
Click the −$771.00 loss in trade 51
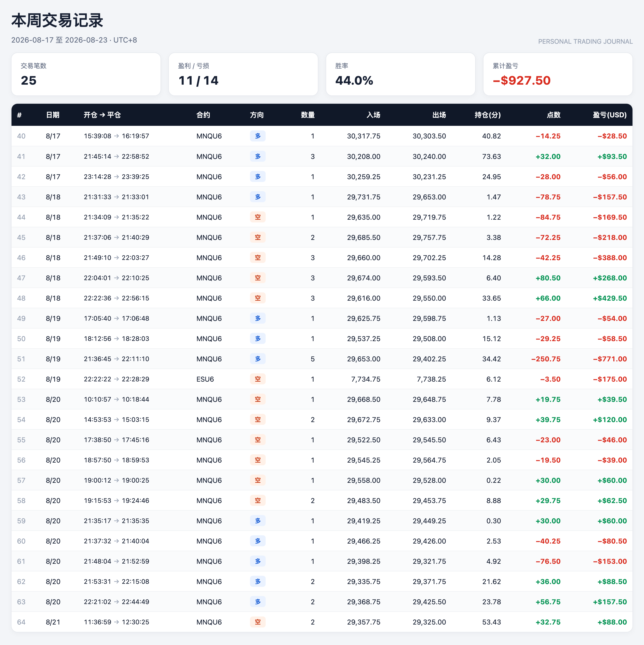point(609,359)
